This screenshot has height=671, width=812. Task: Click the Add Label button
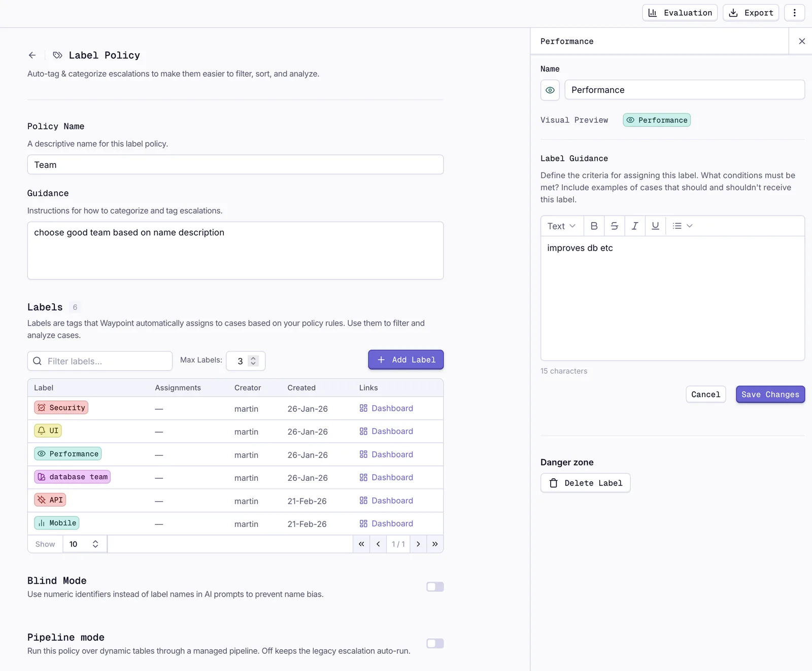tap(406, 360)
